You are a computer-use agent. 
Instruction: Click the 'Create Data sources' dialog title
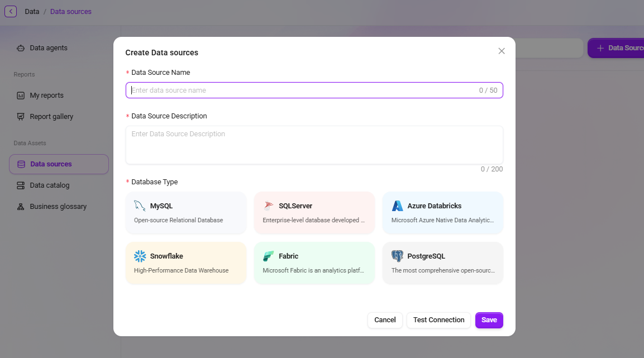click(162, 52)
